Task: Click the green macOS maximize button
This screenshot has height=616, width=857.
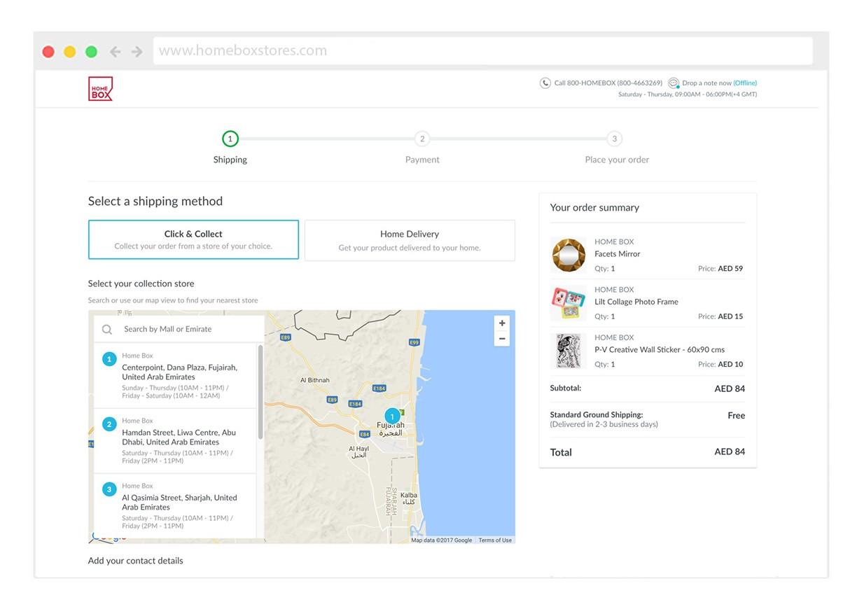Action: coord(91,52)
